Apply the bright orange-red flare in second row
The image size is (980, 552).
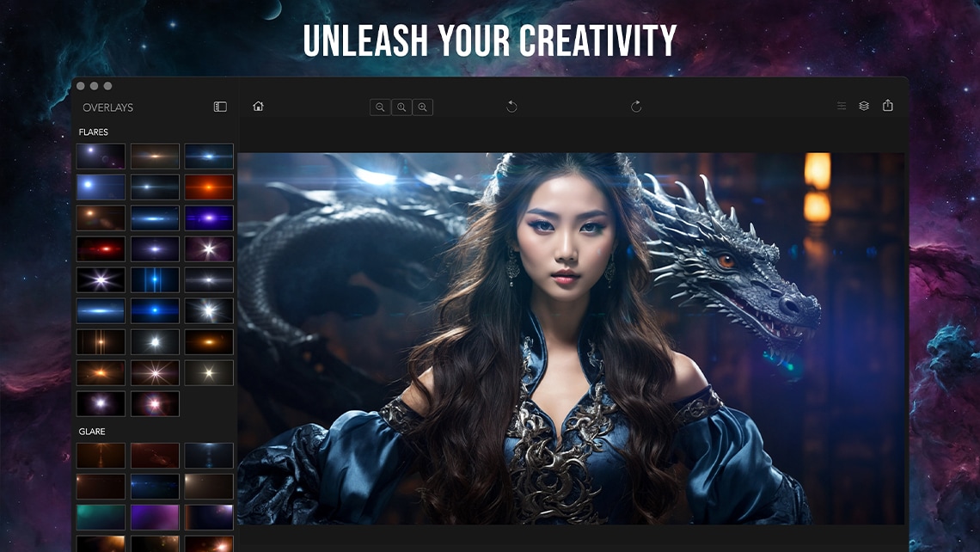(x=209, y=187)
